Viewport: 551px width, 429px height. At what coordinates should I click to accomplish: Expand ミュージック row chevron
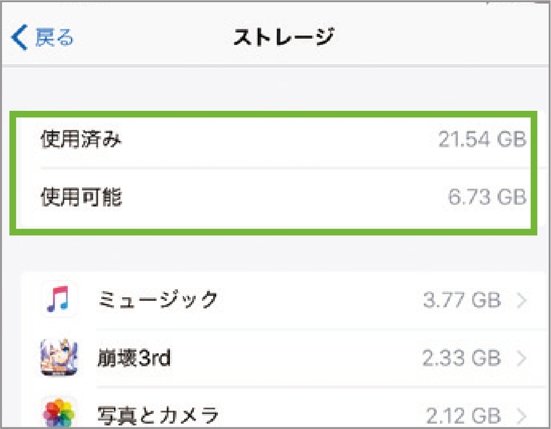522,300
